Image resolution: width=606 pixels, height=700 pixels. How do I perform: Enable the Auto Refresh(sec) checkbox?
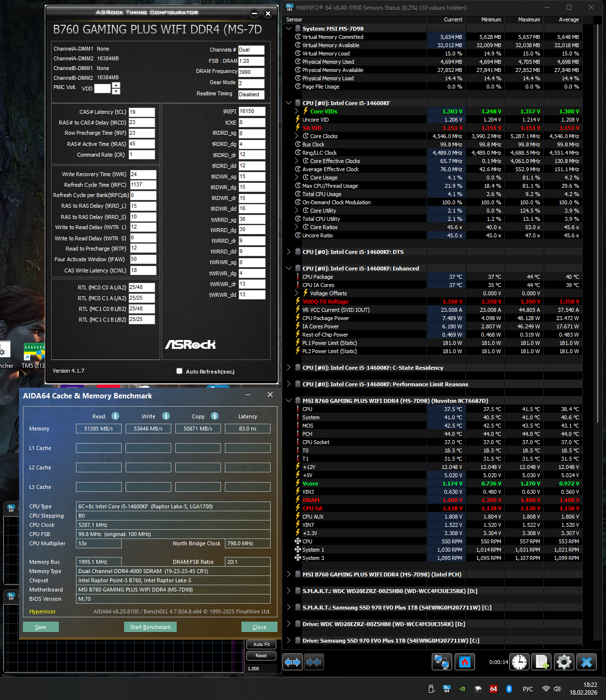click(x=180, y=371)
